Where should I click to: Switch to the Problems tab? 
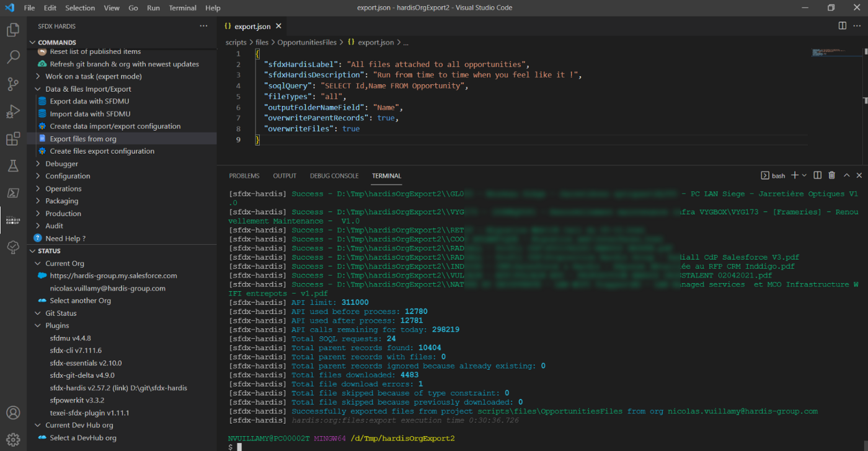pyautogui.click(x=244, y=176)
